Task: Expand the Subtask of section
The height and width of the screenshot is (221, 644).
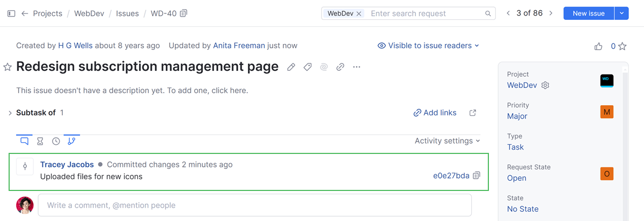Action: (x=10, y=113)
